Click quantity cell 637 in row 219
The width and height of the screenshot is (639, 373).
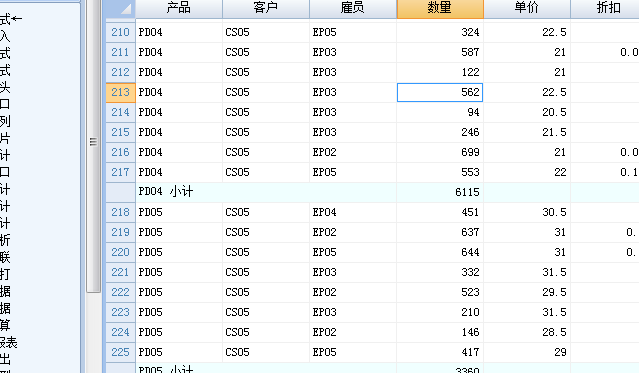point(440,232)
